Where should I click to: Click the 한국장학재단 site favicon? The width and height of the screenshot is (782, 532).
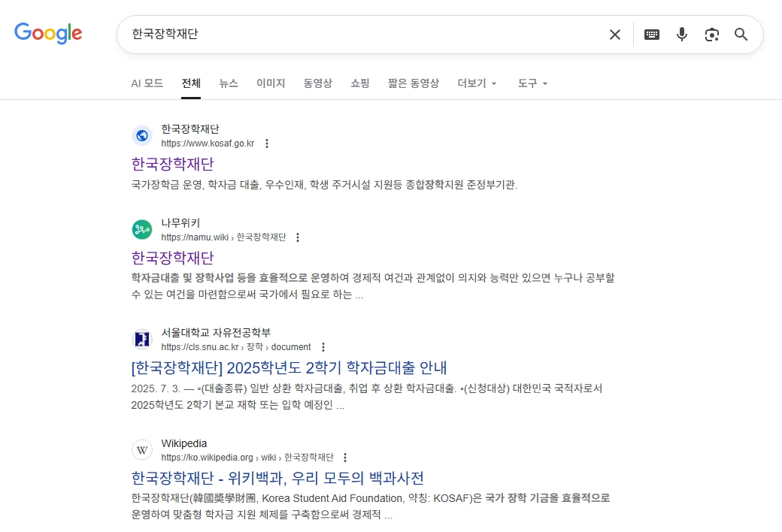[142, 135]
